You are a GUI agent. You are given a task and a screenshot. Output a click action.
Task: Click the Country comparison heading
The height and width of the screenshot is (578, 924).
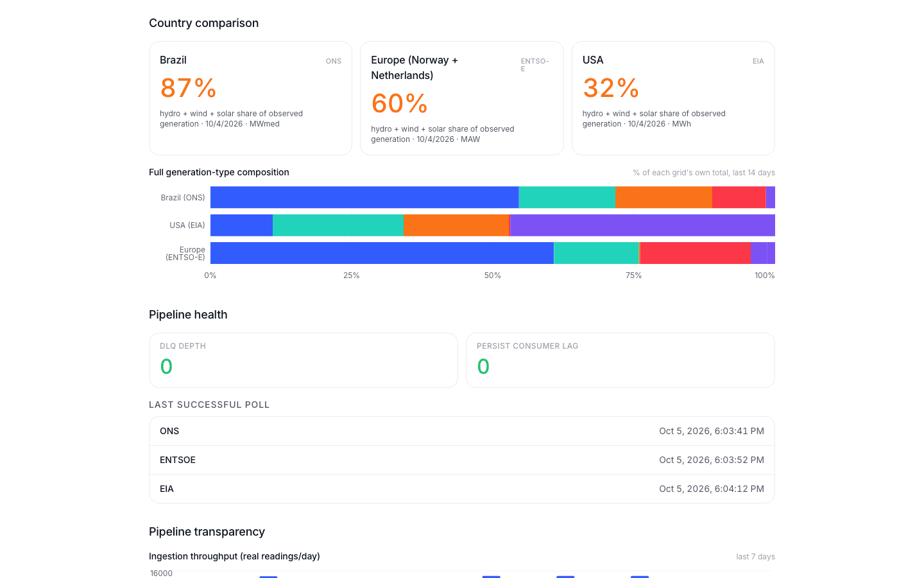[x=204, y=23]
